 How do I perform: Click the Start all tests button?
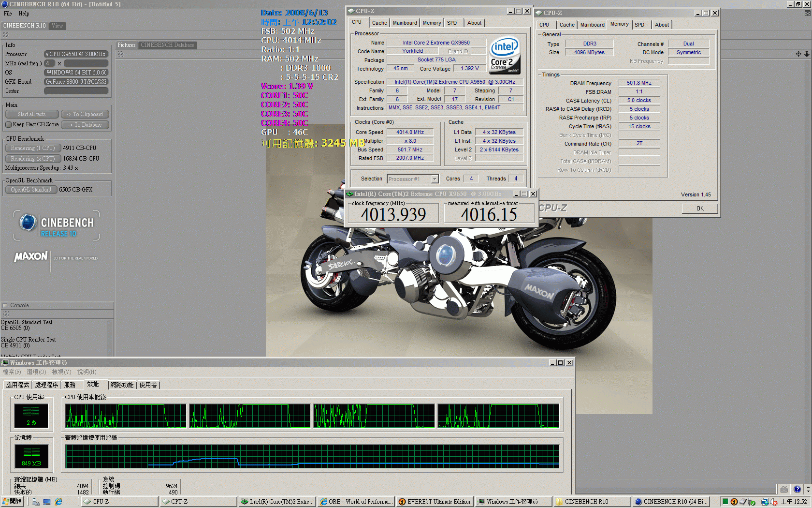[x=32, y=114]
